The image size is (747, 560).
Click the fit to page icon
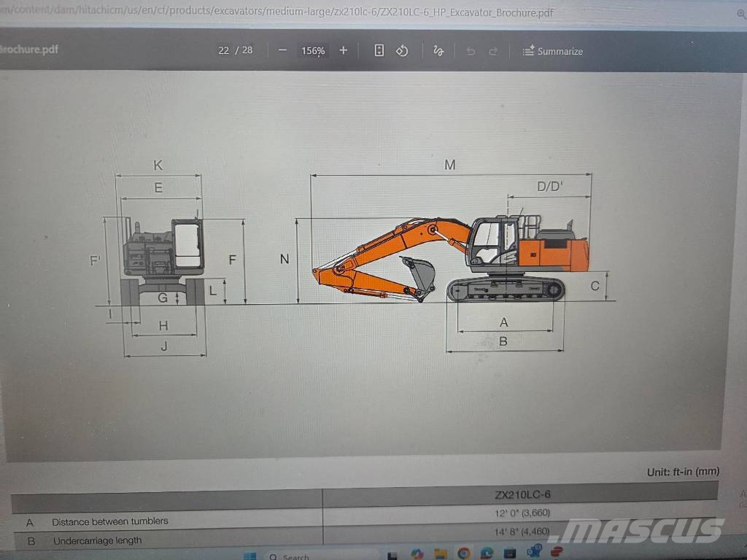click(379, 50)
